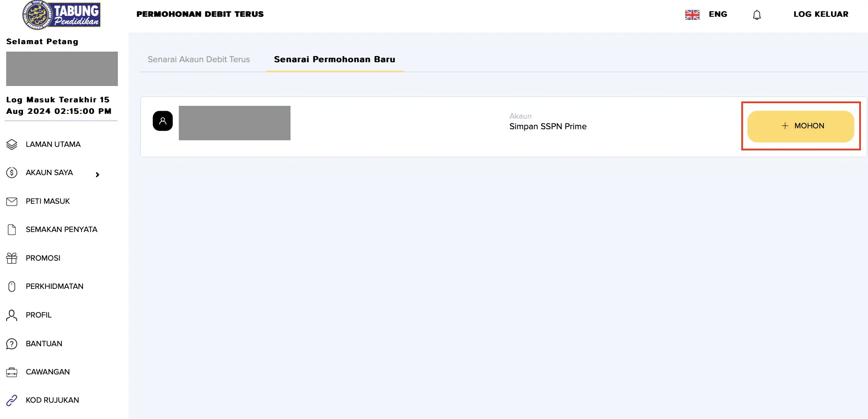Click the notification bell icon
The height and width of the screenshot is (419, 868).
(x=757, y=15)
